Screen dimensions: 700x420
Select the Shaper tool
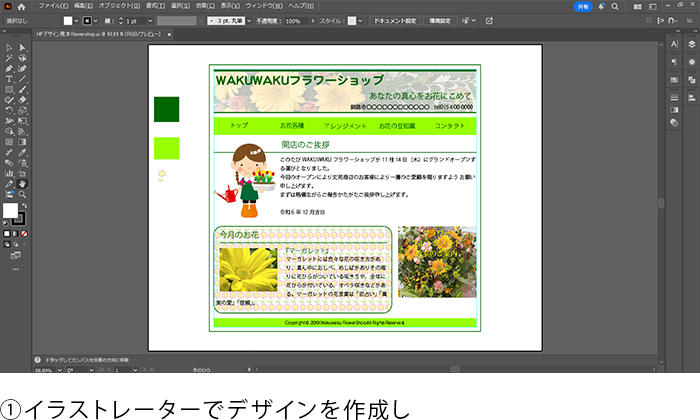(x=9, y=100)
